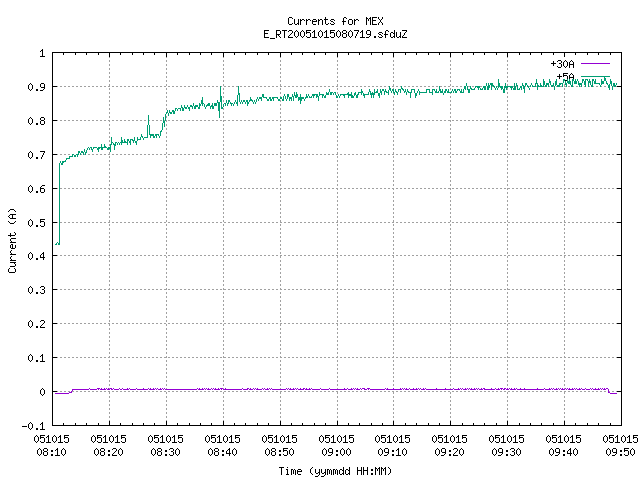Click the purple +30A legend line sample

point(595,64)
